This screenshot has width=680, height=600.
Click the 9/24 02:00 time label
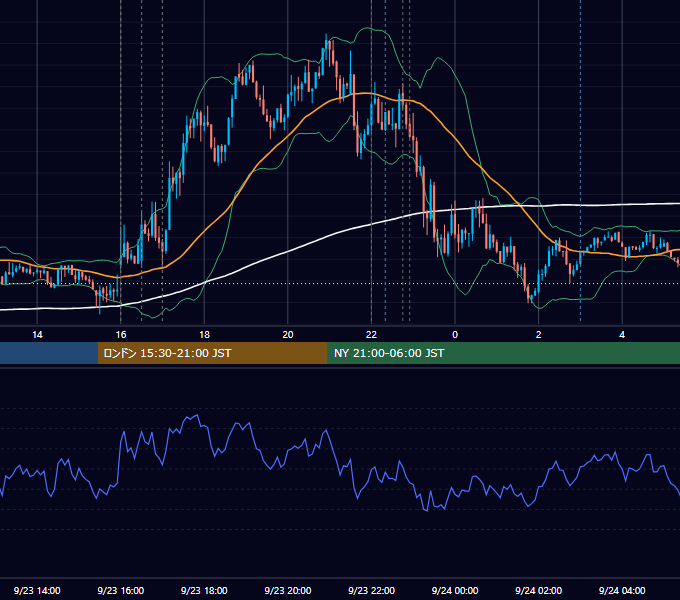coord(538,590)
